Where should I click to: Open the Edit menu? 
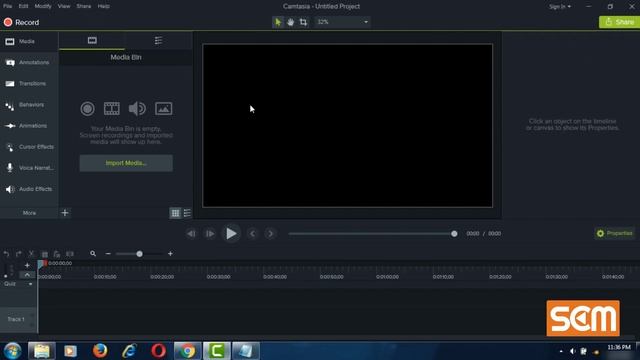[x=23, y=6]
